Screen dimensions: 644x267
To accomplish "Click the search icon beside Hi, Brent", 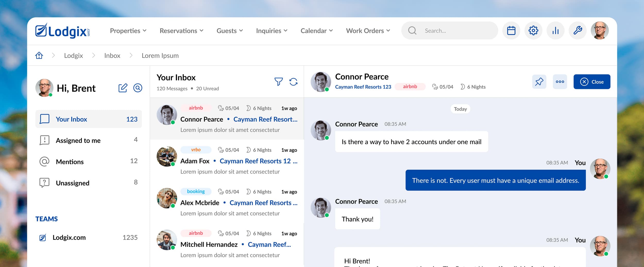I will pyautogui.click(x=138, y=88).
